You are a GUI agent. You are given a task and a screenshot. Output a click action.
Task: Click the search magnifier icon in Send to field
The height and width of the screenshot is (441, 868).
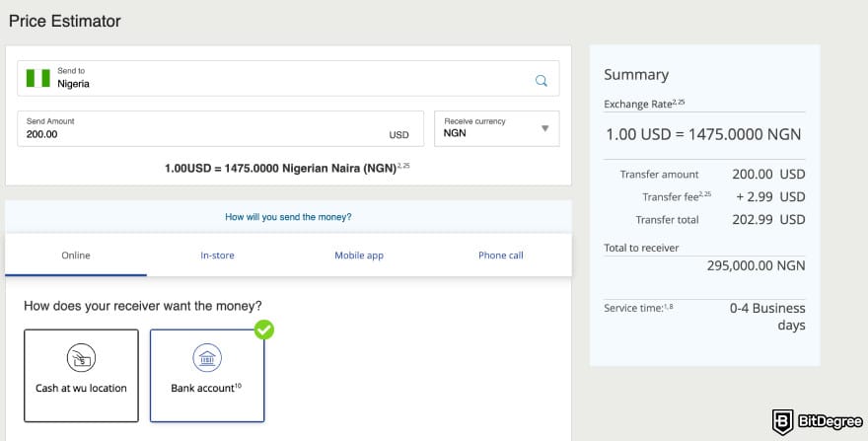541,81
